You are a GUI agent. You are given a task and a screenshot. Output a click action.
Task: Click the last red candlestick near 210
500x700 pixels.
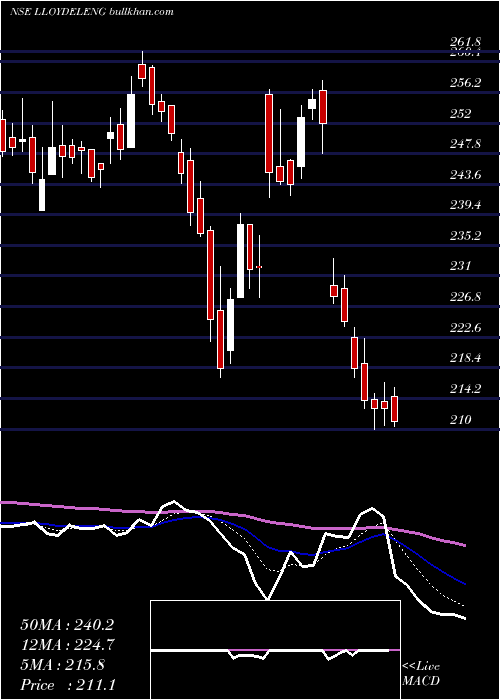pos(394,409)
